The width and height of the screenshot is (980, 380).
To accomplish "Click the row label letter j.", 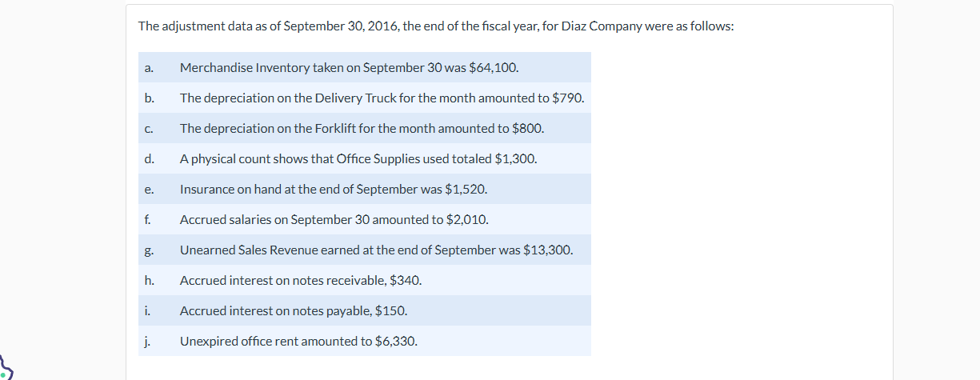I will point(148,342).
